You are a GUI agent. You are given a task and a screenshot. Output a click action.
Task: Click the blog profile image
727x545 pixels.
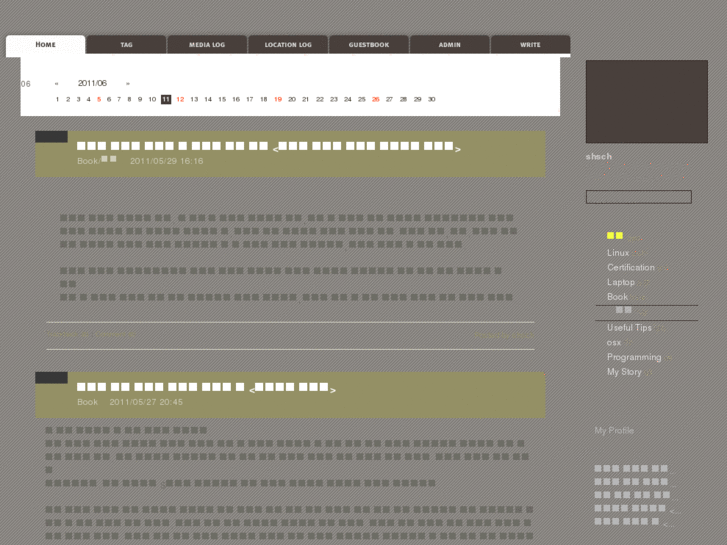(647, 101)
